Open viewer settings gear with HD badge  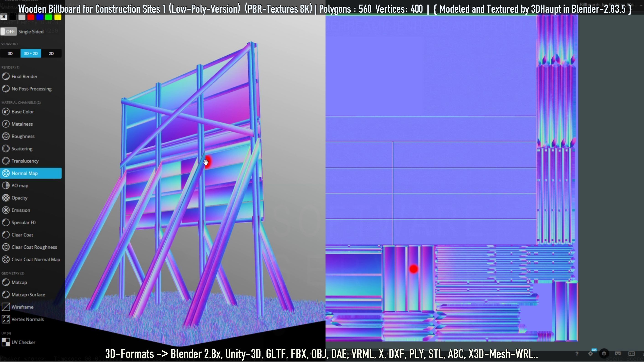tap(591, 354)
